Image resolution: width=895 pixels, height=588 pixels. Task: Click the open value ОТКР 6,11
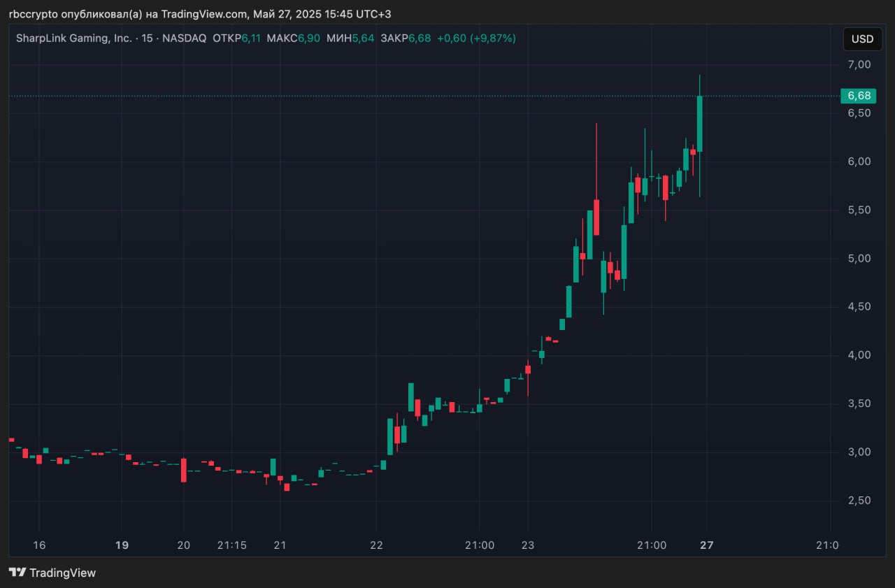[x=236, y=38]
